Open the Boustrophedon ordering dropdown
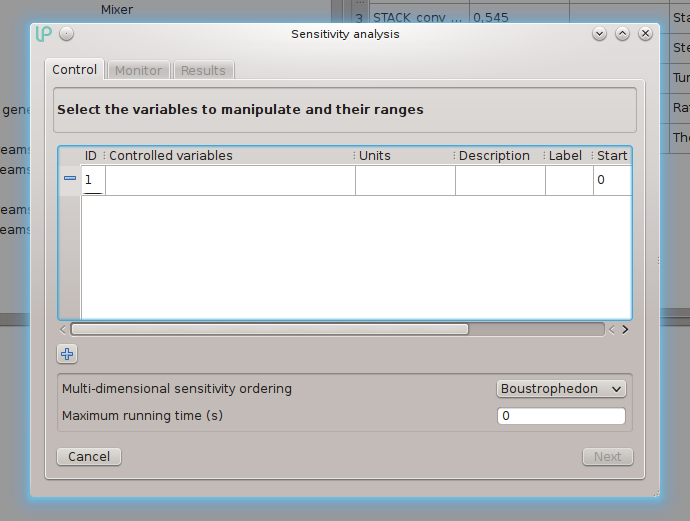Screen dimensions: 690x521 (x=561, y=389)
